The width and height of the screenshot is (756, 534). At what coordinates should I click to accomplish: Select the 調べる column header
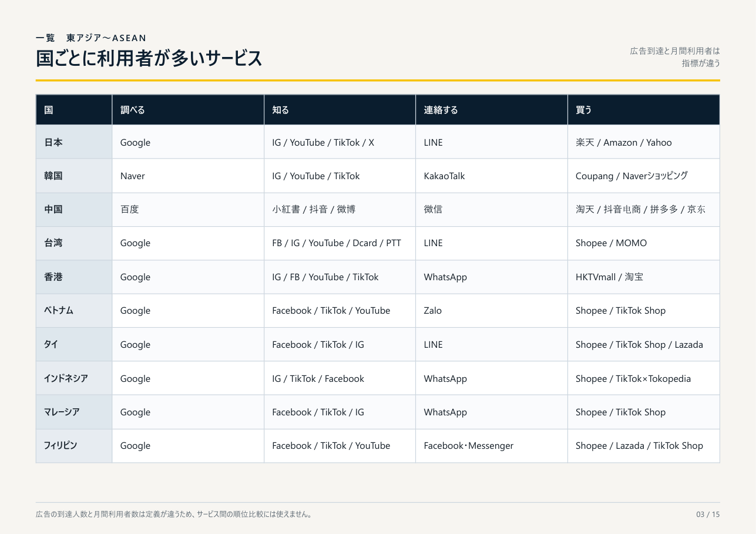[x=188, y=110]
